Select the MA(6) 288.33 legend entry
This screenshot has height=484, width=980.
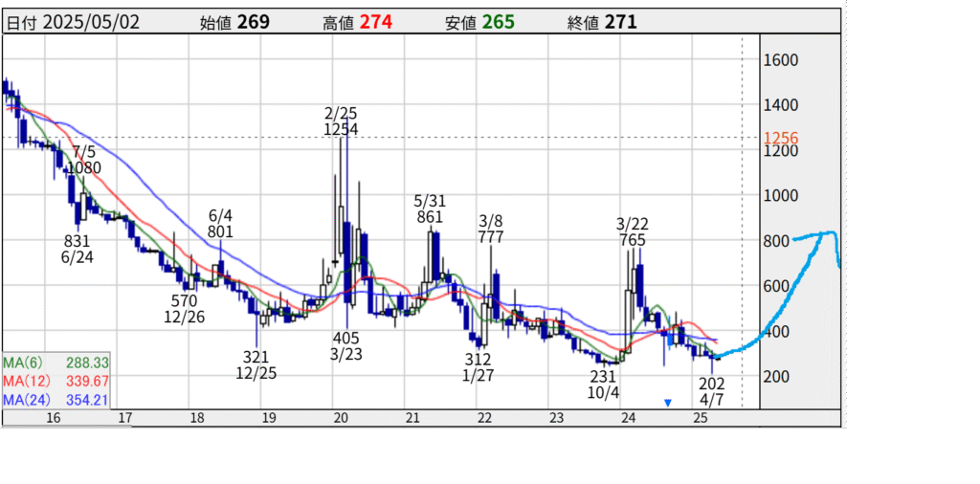tap(56, 363)
